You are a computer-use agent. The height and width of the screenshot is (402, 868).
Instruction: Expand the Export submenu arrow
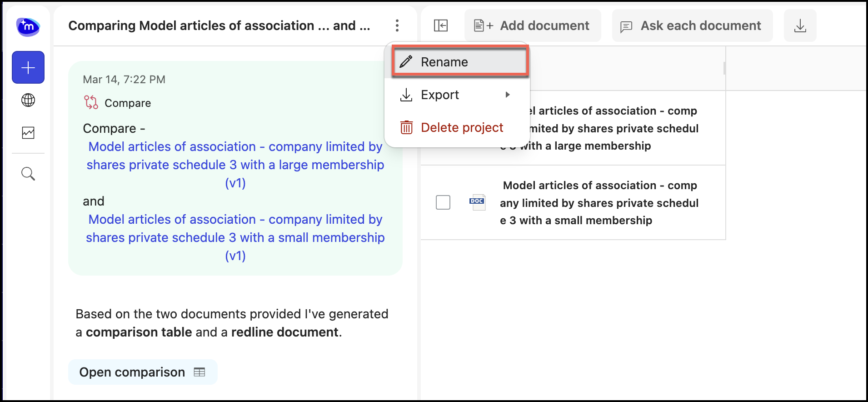tap(507, 95)
